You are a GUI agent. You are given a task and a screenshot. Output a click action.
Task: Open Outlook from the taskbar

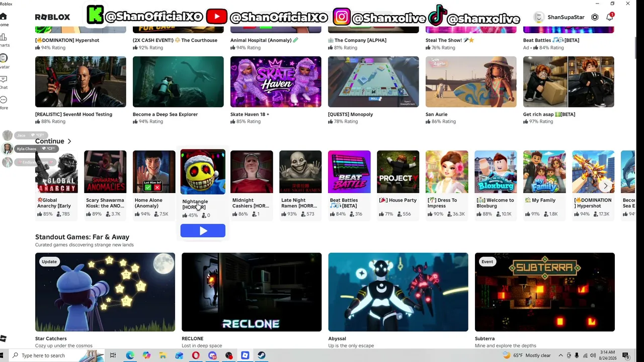[179, 355]
